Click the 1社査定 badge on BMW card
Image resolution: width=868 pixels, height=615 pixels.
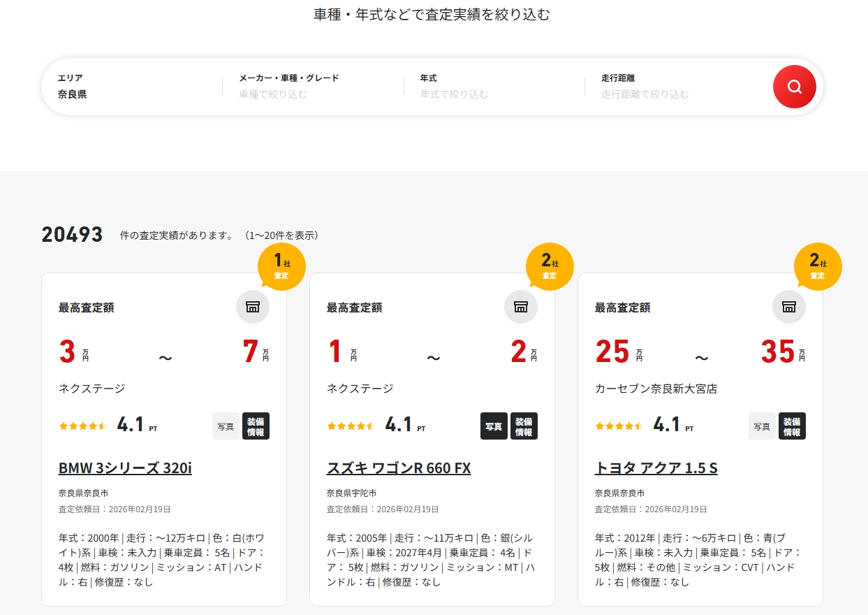(281, 266)
